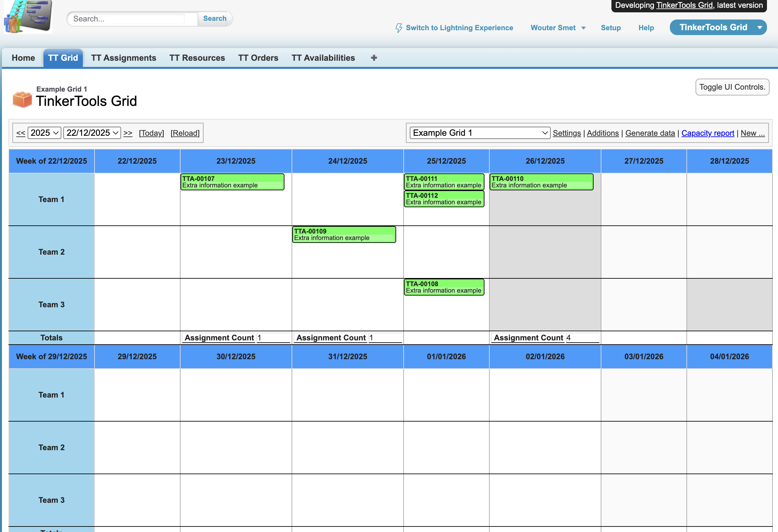Click the plus icon to add a tab

(374, 57)
